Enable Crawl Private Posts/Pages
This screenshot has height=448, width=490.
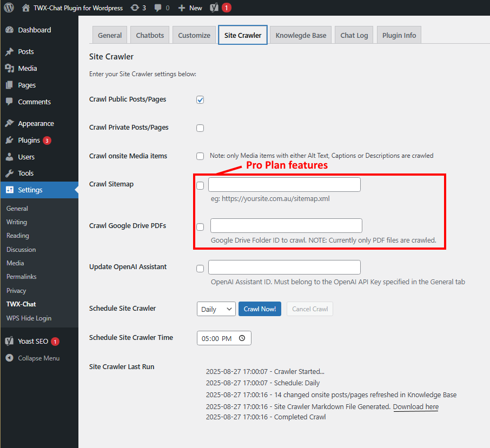coord(200,128)
